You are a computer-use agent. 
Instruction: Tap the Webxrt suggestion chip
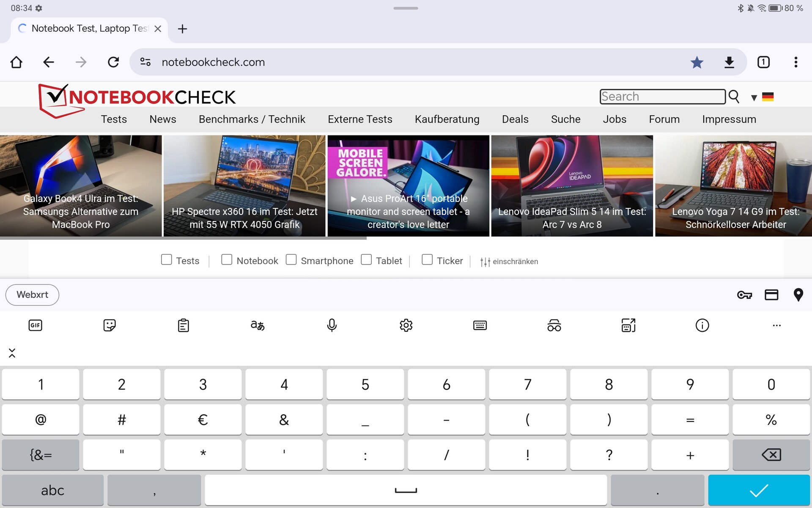32,295
